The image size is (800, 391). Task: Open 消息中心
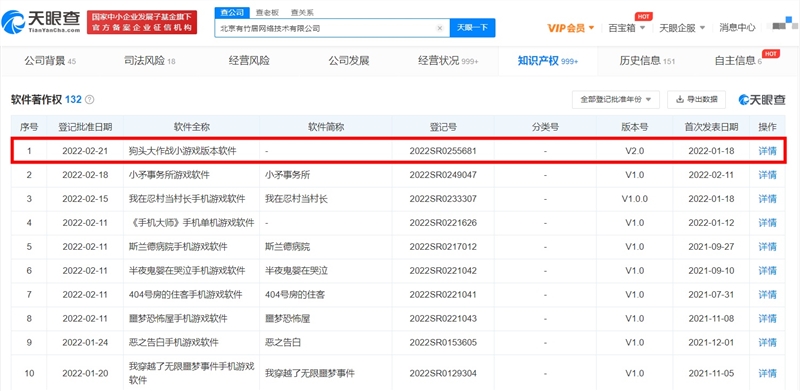737,28
